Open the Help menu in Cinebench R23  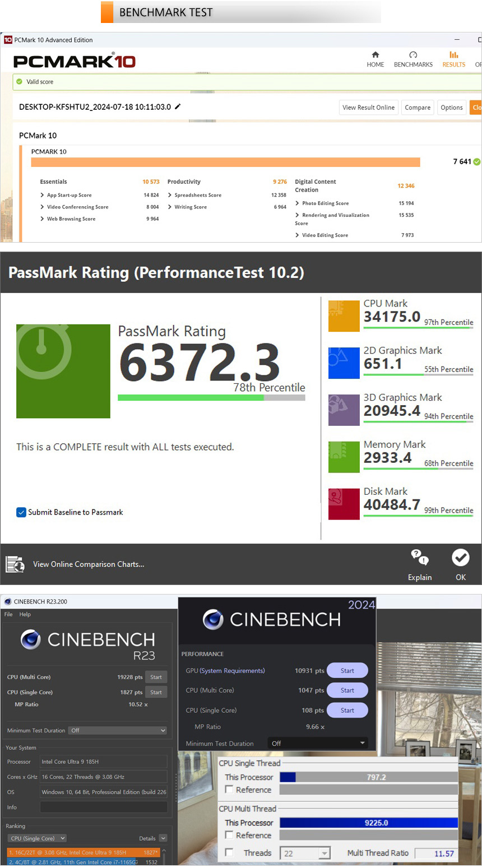coord(25,614)
